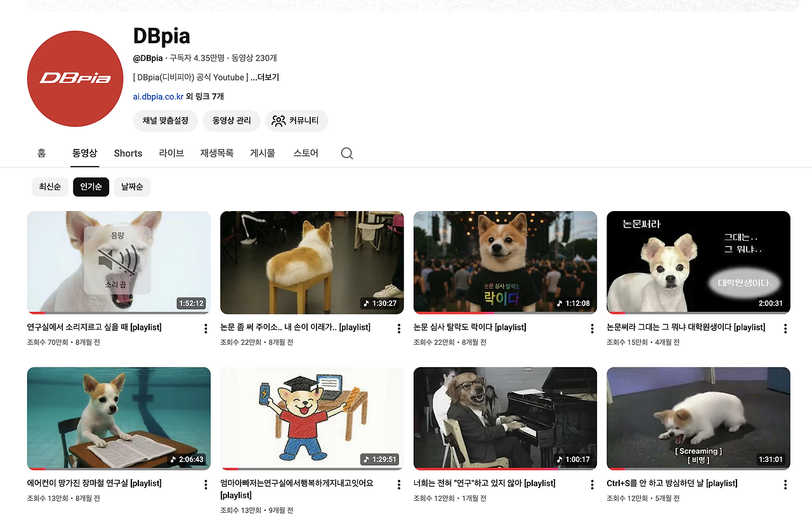Screen dimensions: 812x528
Task: Open more options for 엄마아빠저는연구실에서 video
Action: coord(399,484)
